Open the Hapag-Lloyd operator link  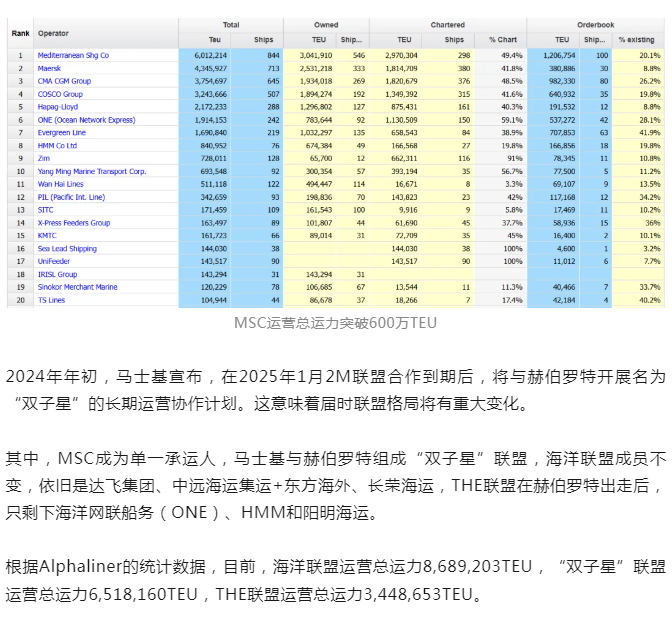point(58,107)
